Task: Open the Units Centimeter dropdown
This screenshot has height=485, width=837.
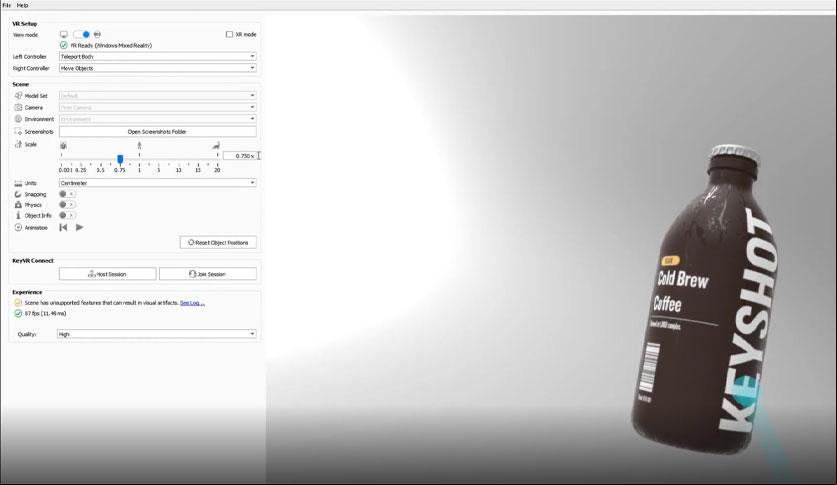Action: coord(157,183)
